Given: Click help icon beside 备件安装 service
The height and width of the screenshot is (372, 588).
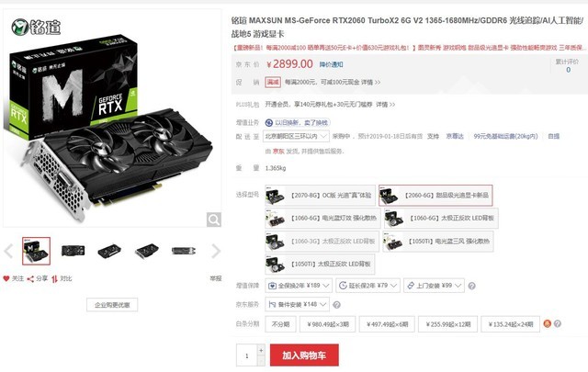Looking at the screenshot, I should pyautogui.click(x=337, y=305).
